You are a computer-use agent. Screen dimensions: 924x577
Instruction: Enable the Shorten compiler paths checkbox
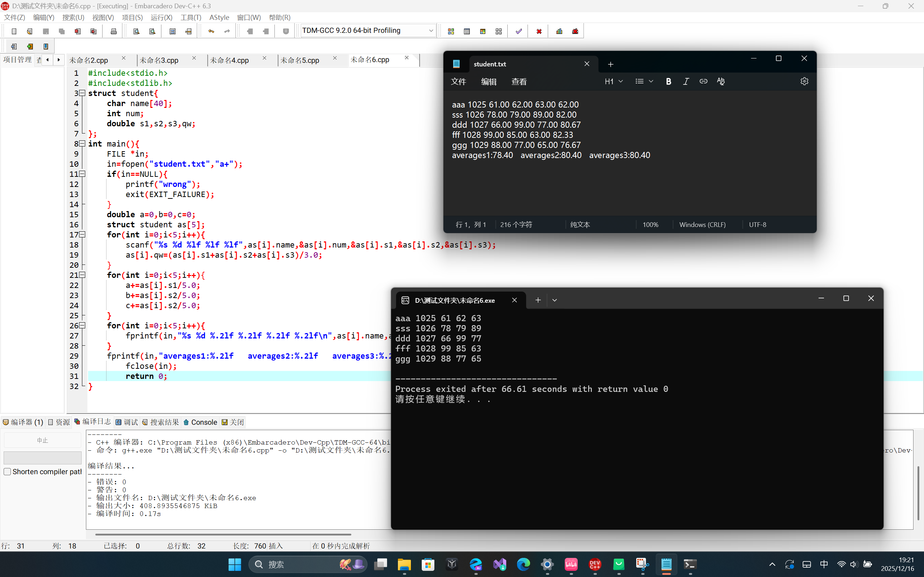click(x=7, y=472)
